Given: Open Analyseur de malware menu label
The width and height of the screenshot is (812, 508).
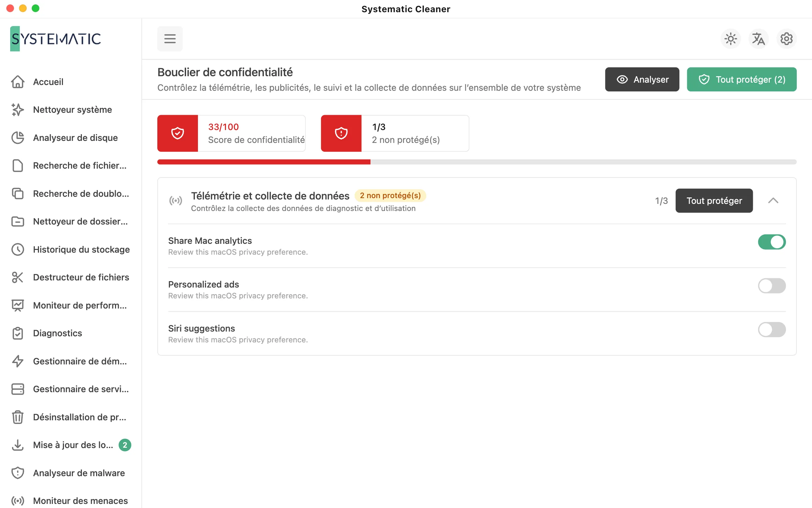Looking at the screenshot, I should click(79, 473).
